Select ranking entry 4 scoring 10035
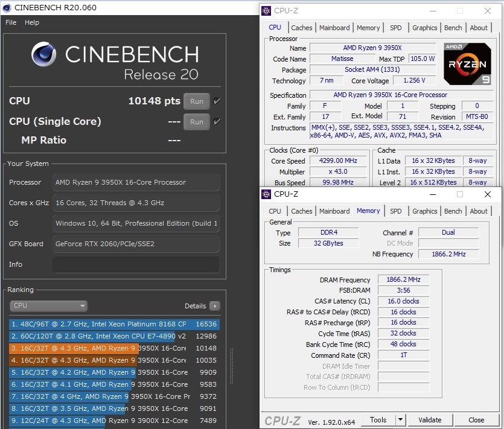This screenshot has height=429, width=504. click(x=115, y=360)
